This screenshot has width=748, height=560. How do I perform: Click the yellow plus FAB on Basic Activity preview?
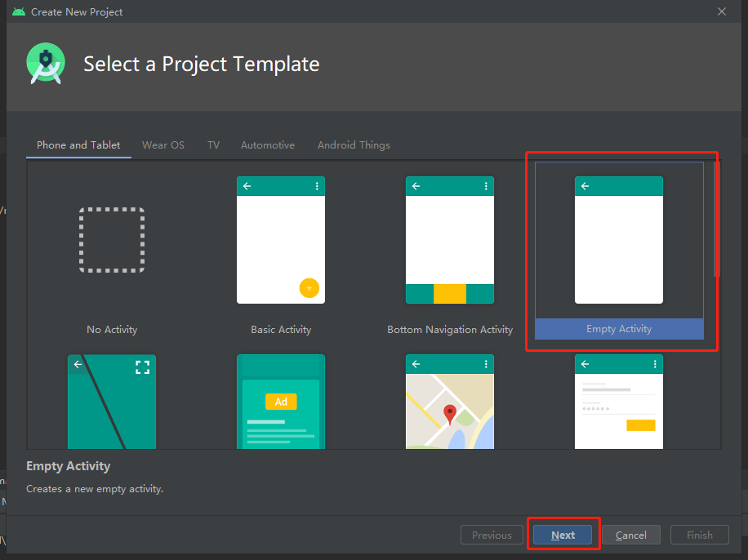coord(309,288)
